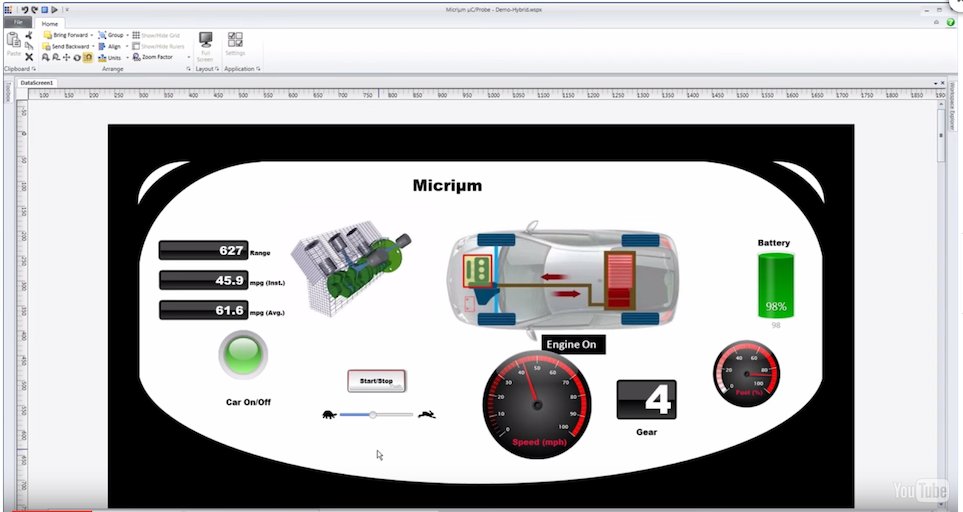This screenshot has width=963, height=512.
Task: Open Clipboard group dialog launcher
Action: pos(34,69)
